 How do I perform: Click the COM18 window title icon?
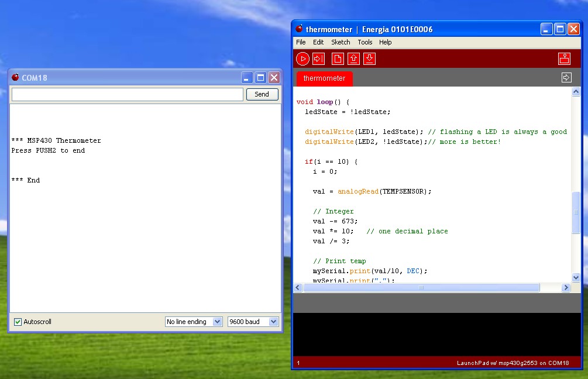[15, 77]
